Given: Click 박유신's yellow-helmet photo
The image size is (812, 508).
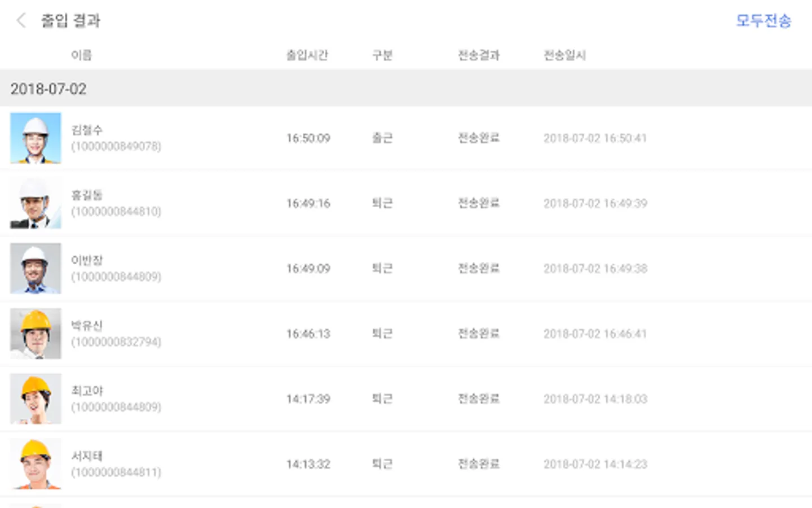Looking at the screenshot, I should (36, 334).
